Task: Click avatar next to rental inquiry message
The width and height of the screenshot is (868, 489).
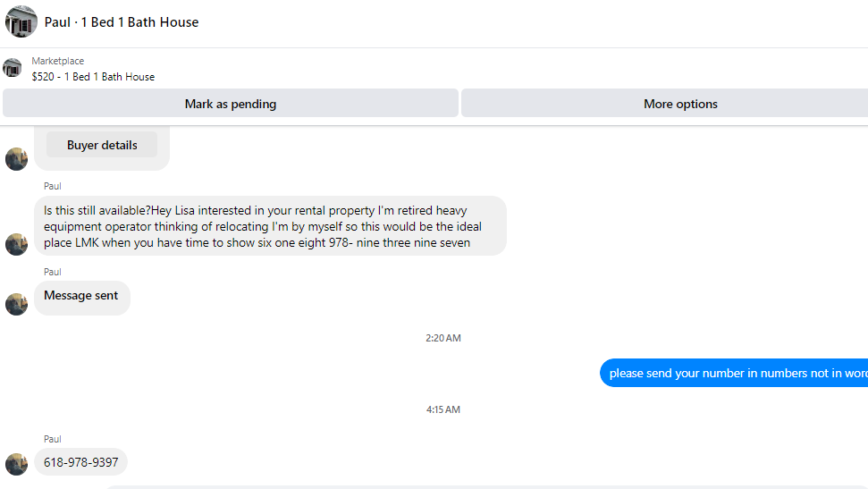Action: click(x=17, y=244)
